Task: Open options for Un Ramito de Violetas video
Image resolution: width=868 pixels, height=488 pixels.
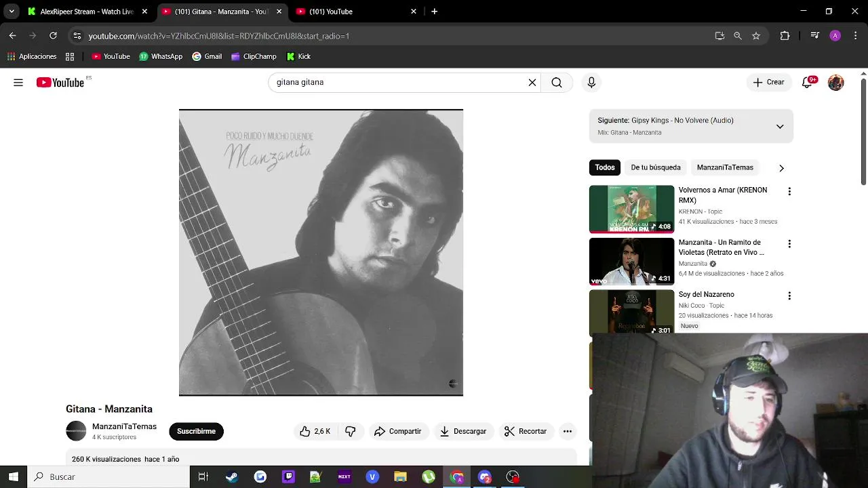Action: click(789, 244)
